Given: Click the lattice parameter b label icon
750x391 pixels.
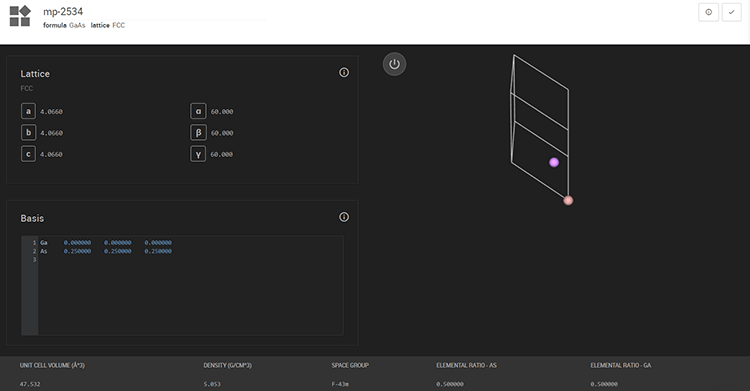Looking at the screenshot, I should pos(28,133).
